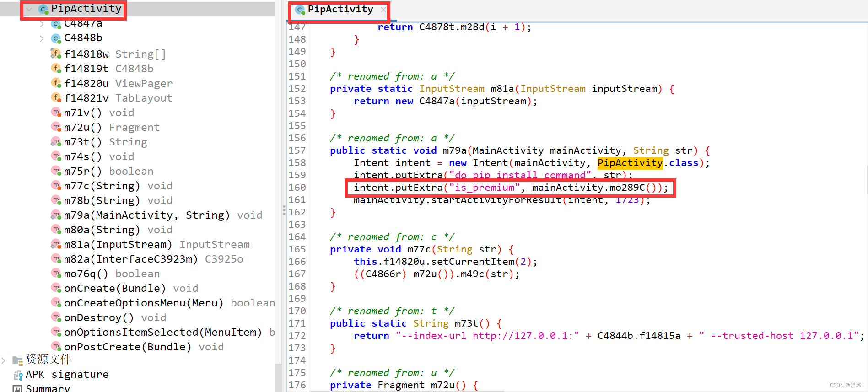The height and width of the screenshot is (392, 868).
Task: Open the Summary entry
Action: pyautogui.click(x=48, y=388)
